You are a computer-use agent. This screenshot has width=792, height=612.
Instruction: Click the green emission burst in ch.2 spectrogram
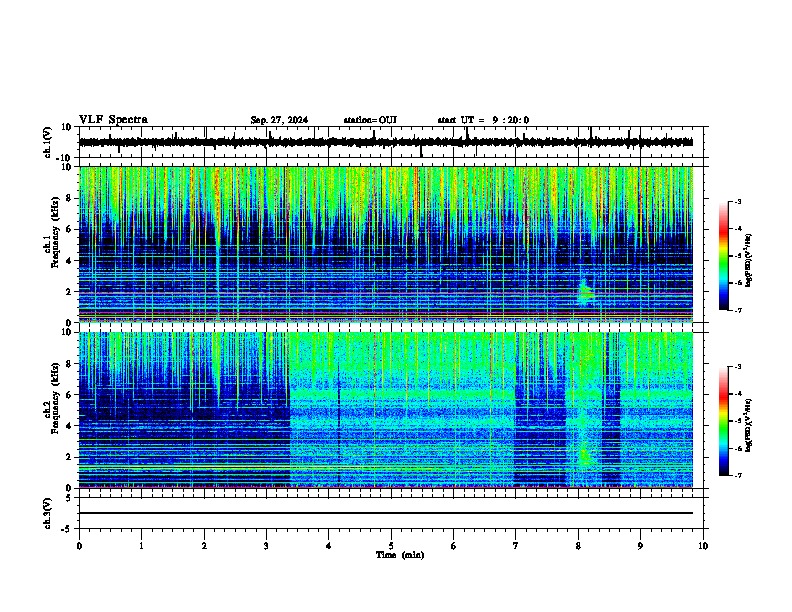[586, 456]
